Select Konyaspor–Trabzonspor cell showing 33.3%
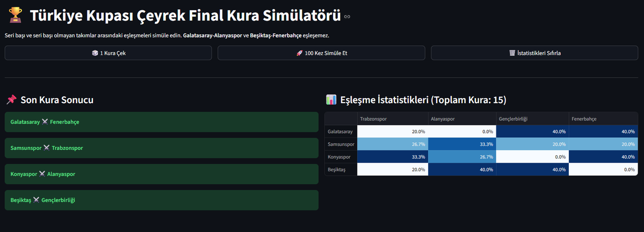 click(x=392, y=157)
